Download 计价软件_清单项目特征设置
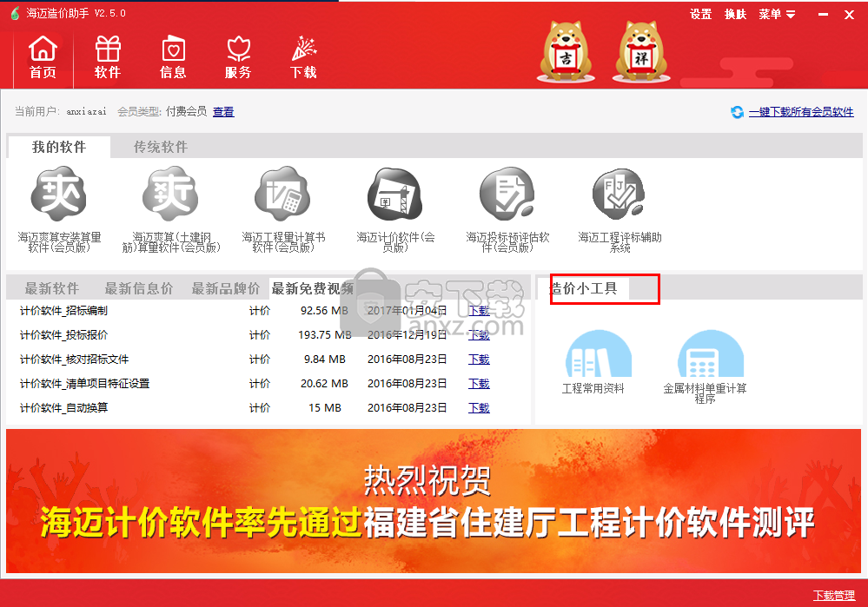This screenshot has width=868, height=607. 479,384
